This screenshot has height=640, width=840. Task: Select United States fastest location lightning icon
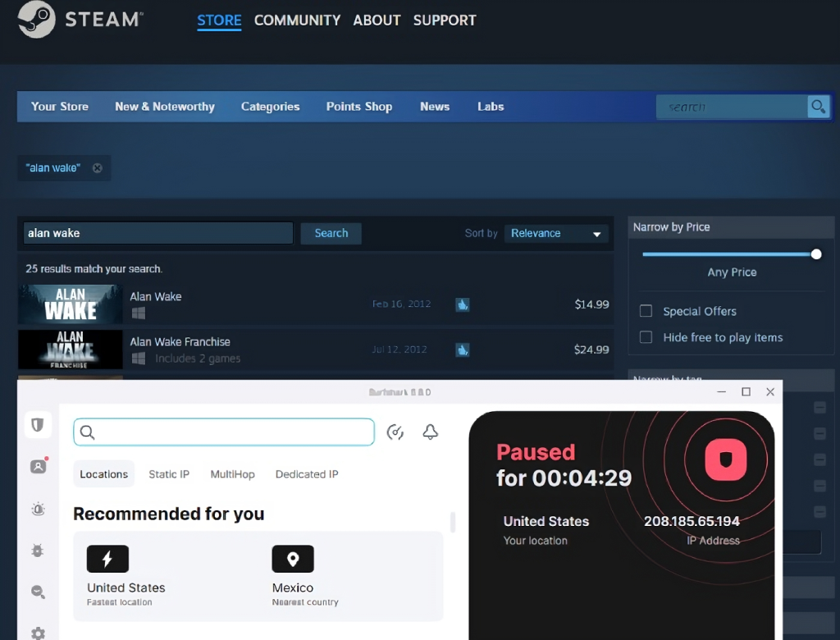pos(107,559)
